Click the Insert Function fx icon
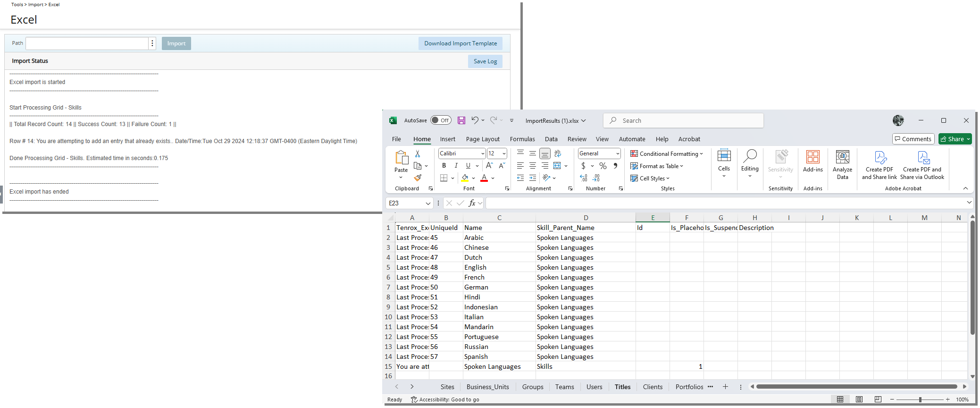 (x=472, y=203)
